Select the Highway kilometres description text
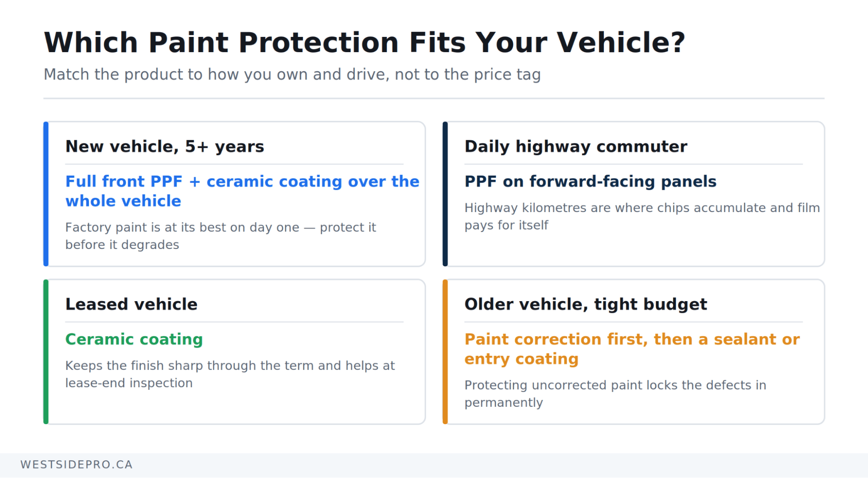868x478 pixels. pos(642,216)
